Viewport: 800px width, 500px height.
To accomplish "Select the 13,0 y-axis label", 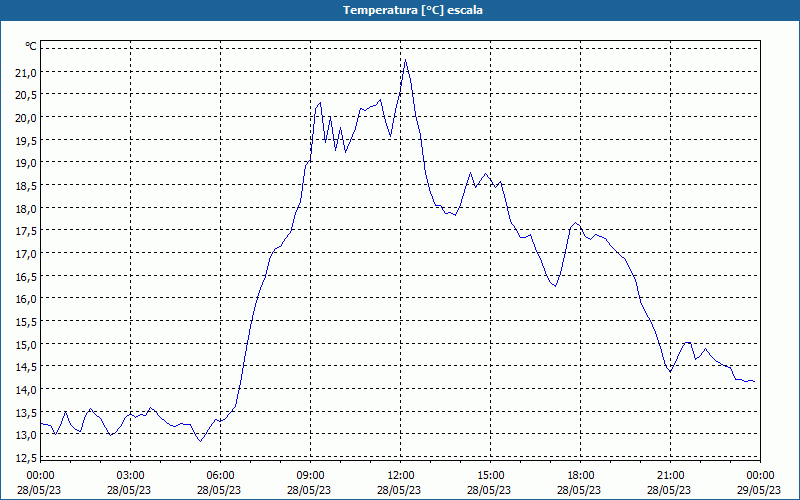I will pyautogui.click(x=27, y=435).
